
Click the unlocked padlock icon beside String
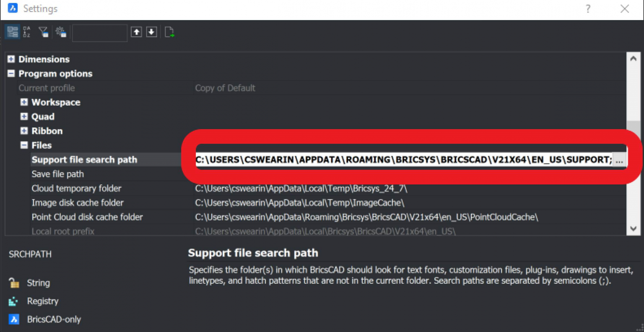pos(13,283)
